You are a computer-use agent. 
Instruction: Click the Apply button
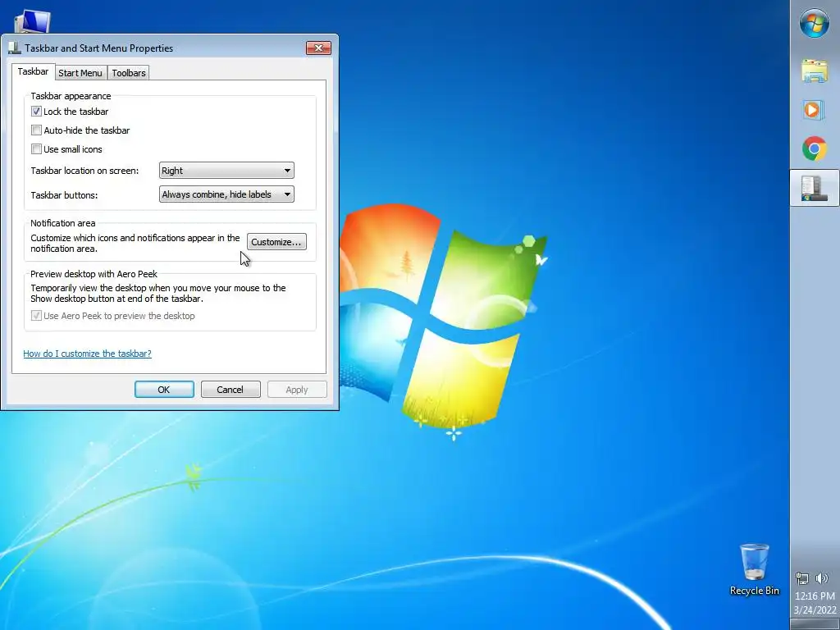pyautogui.click(x=297, y=390)
